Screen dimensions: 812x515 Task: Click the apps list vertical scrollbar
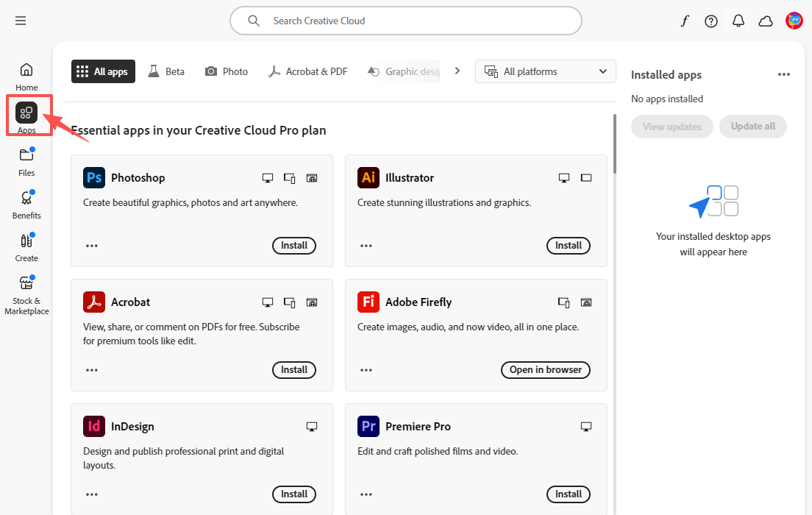pos(615,143)
